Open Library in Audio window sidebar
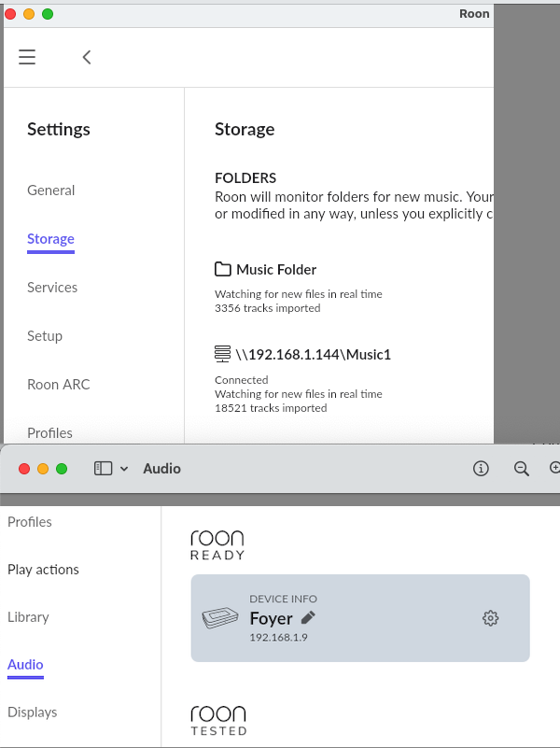This screenshot has width=560, height=748. [28, 617]
